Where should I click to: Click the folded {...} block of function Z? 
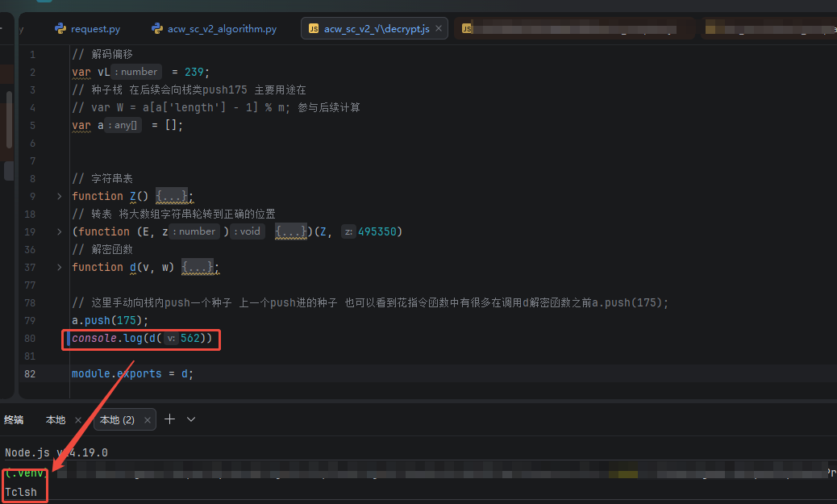pyautogui.click(x=171, y=196)
